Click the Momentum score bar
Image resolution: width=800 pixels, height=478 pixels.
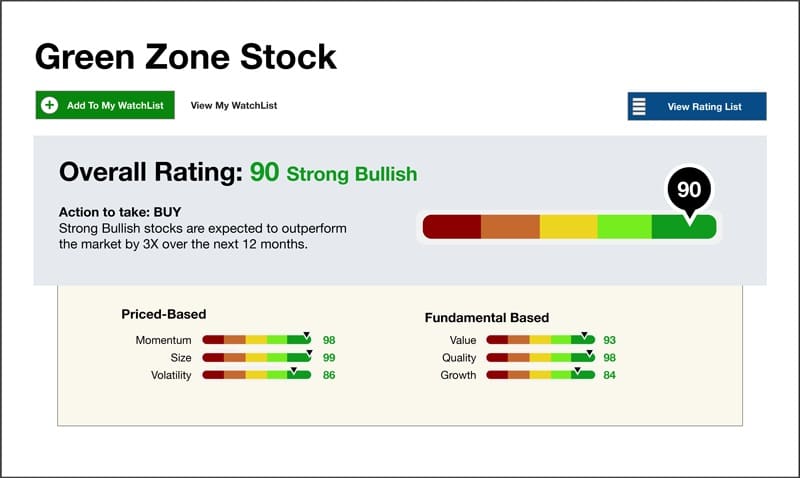click(258, 341)
